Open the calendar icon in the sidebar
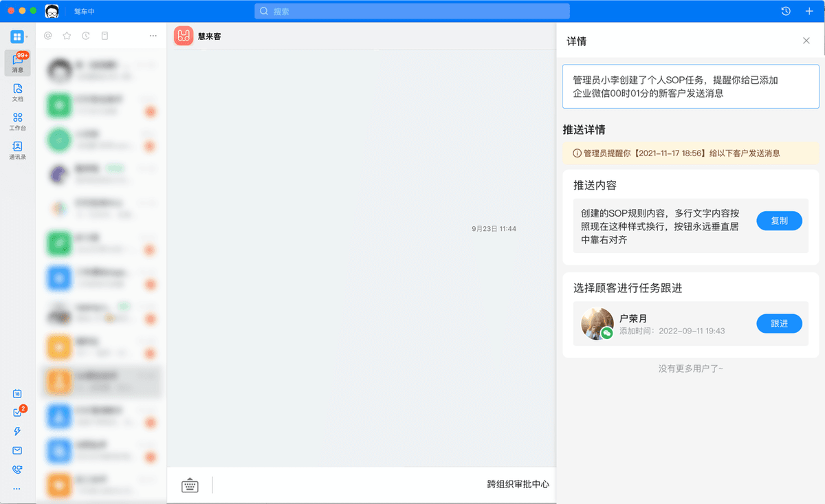Screen dimensions: 825x504 (x=17, y=394)
